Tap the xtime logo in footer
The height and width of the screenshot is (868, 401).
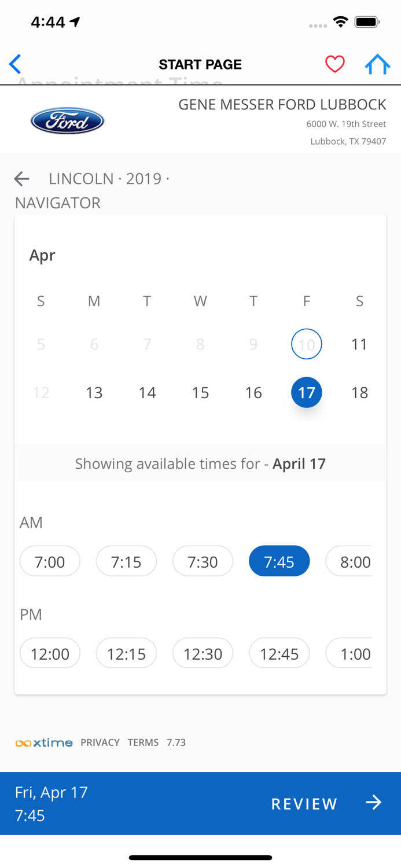44,742
